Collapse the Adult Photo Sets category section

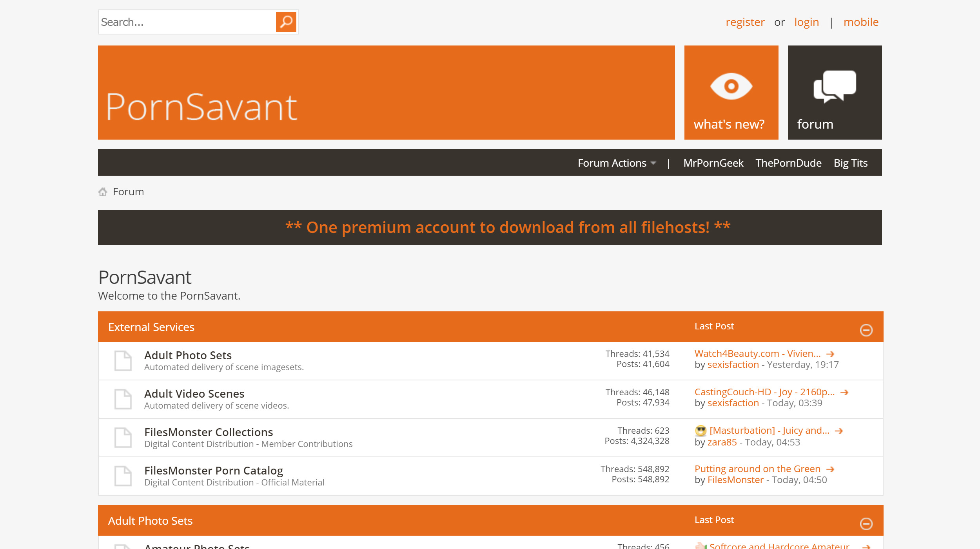[866, 524]
